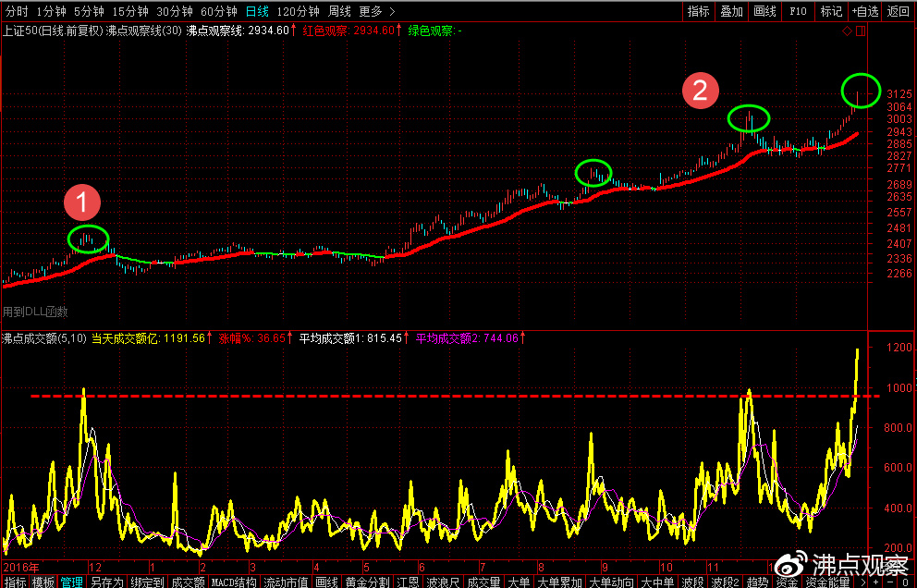Open the 大单 indicator tab

coord(519,582)
